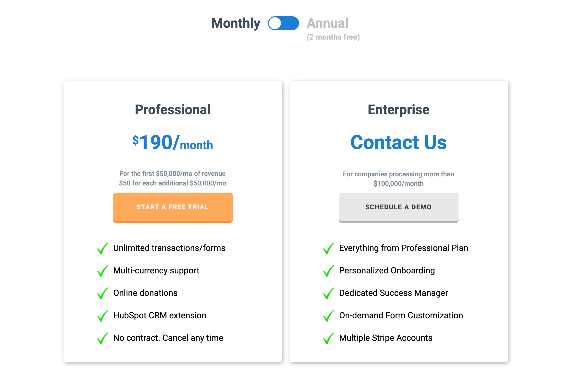This screenshot has height=369, width=588.
Task: Click the Schedule a Demo button
Action: pyautogui.click(x=399, y=207)
